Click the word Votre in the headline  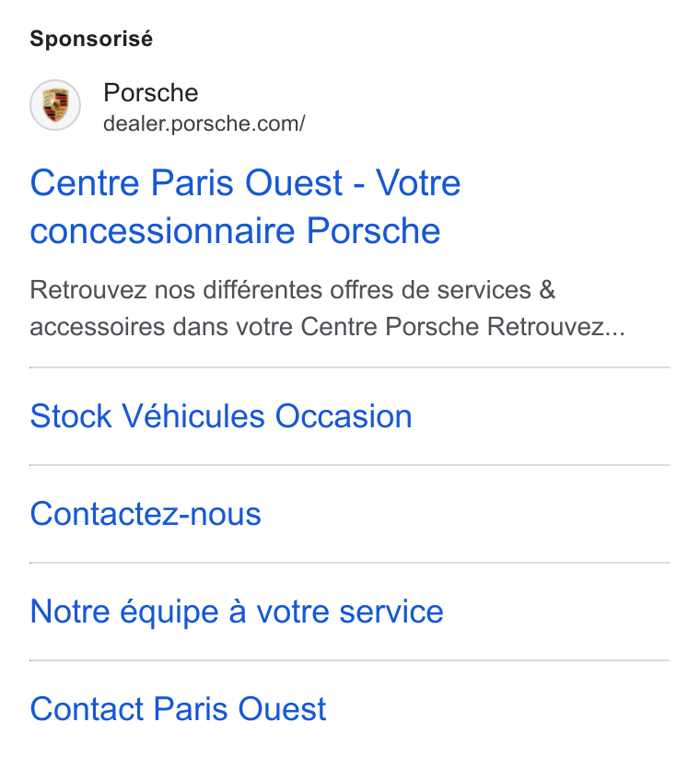418,183
